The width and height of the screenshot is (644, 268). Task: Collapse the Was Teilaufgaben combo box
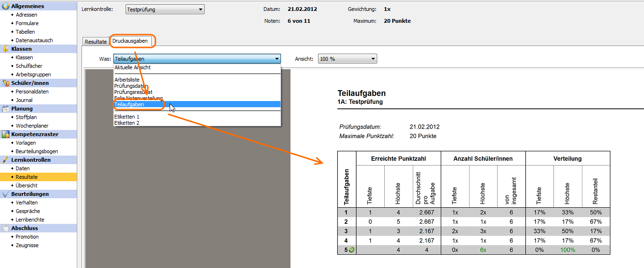[x=277, y=59]
